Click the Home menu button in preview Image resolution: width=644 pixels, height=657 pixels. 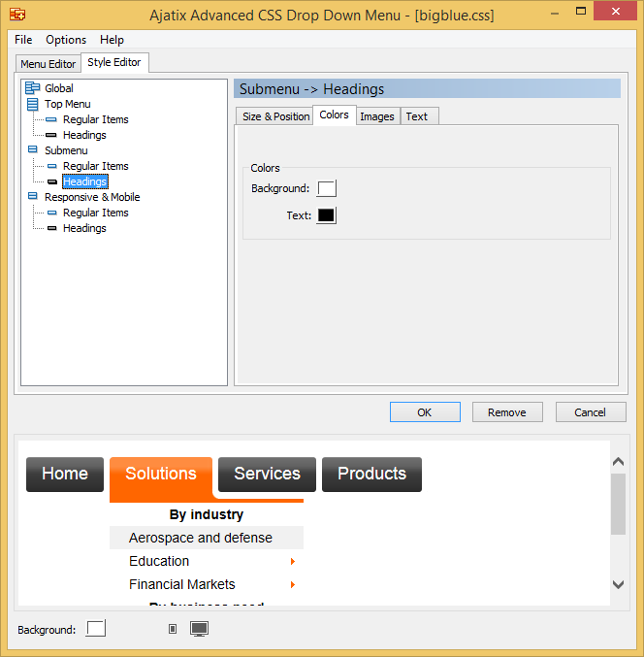65,475
